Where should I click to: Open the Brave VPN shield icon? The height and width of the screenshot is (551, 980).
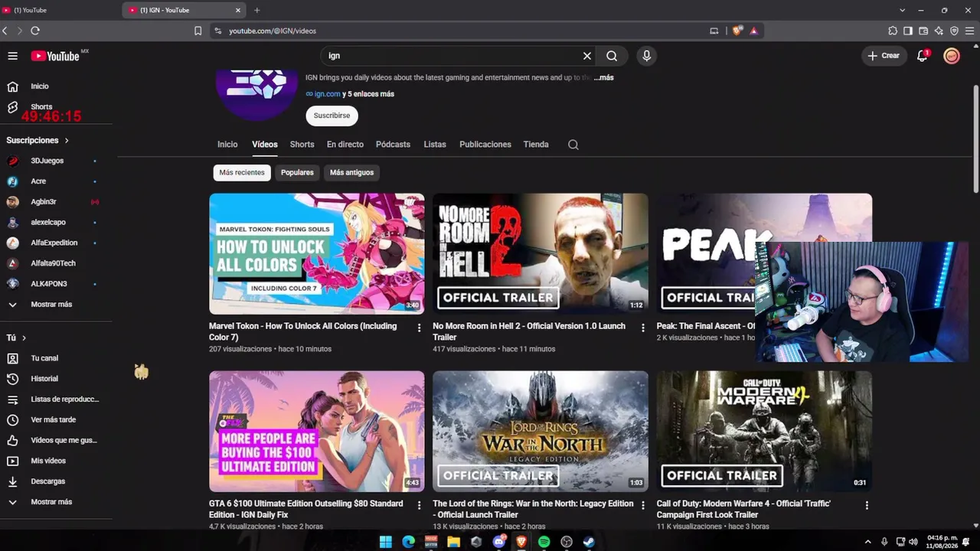pyautogui.click(x=954, y=31)
